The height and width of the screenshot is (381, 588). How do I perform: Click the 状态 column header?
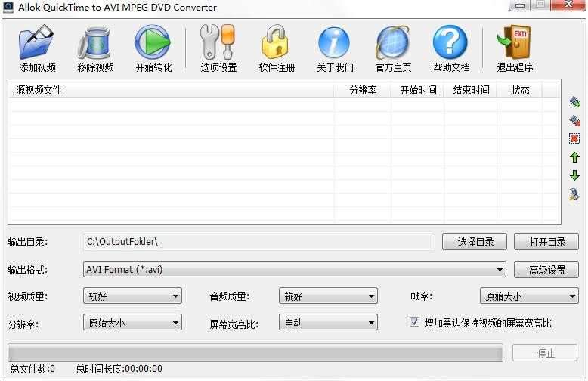click(520, 90)
